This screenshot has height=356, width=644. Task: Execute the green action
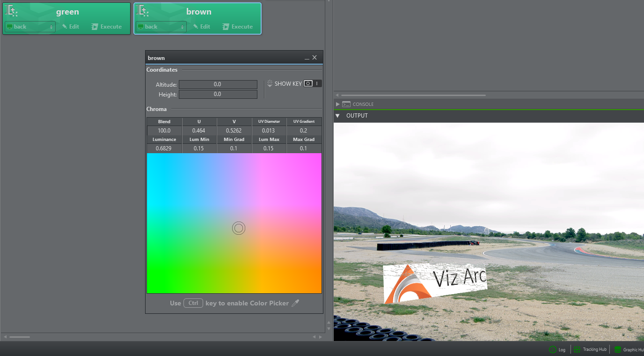(106, 27)
